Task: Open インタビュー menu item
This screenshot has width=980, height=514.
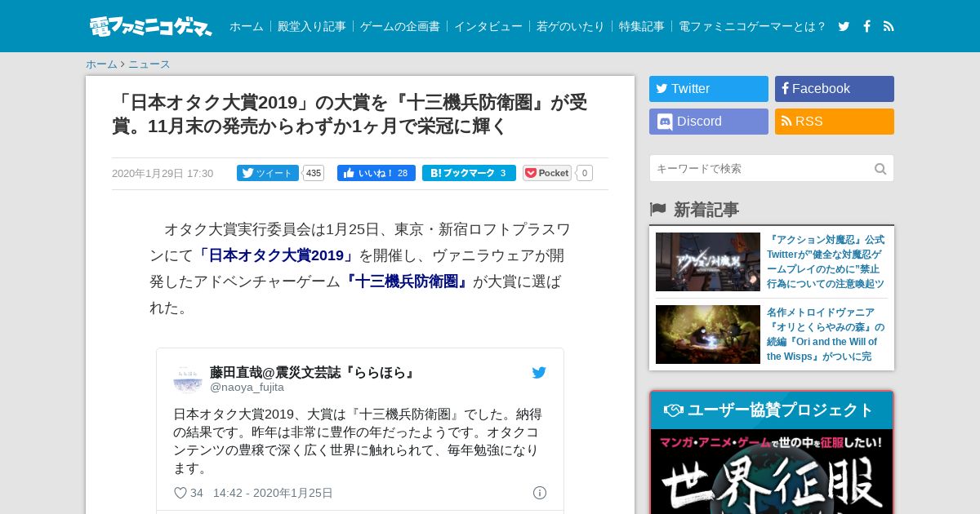Action: [488, 26]
